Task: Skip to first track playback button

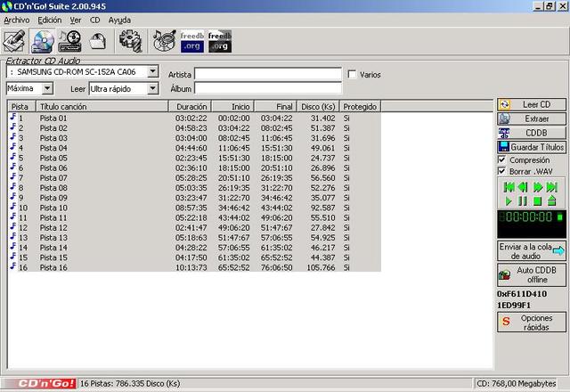Action: [x=509, y=187]
